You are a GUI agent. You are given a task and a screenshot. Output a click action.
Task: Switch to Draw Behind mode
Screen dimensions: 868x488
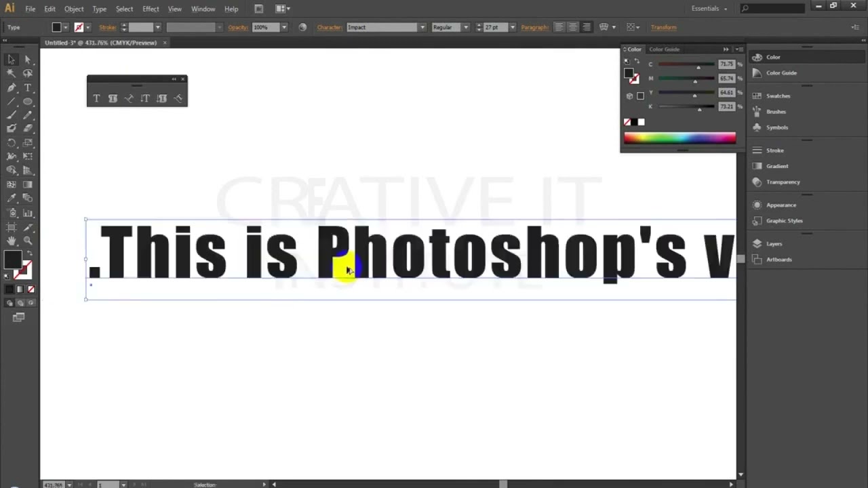[x=20, y=303]
